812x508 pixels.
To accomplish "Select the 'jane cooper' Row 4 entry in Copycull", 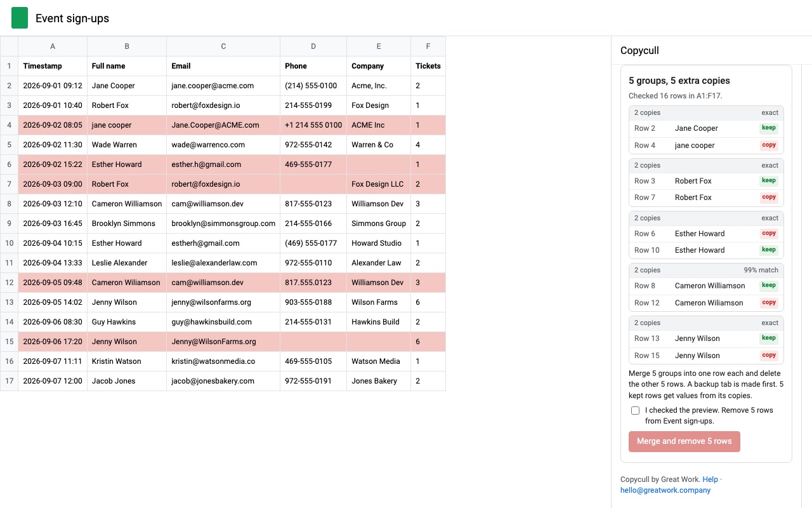I will (706, 145).
